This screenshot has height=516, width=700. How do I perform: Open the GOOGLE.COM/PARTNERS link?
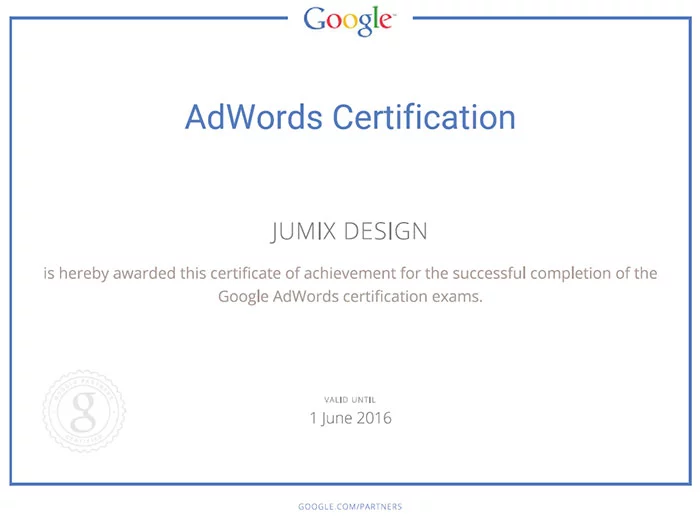350,507
